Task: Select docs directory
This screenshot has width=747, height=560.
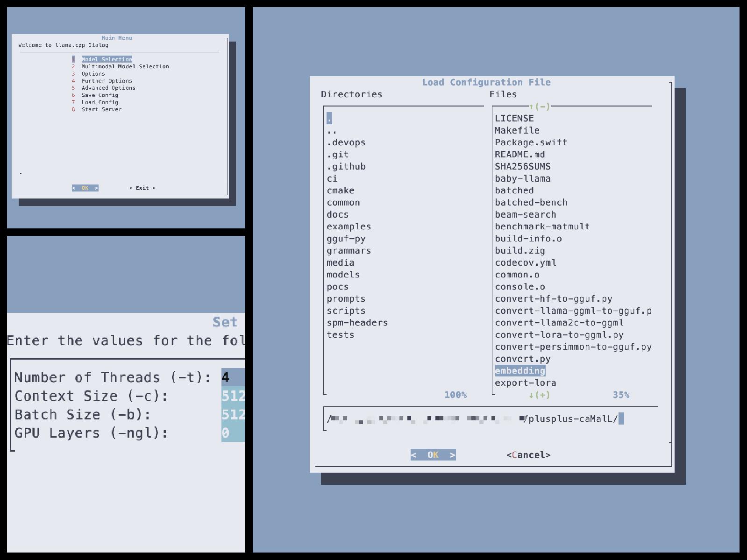Action: click(338, 215)
